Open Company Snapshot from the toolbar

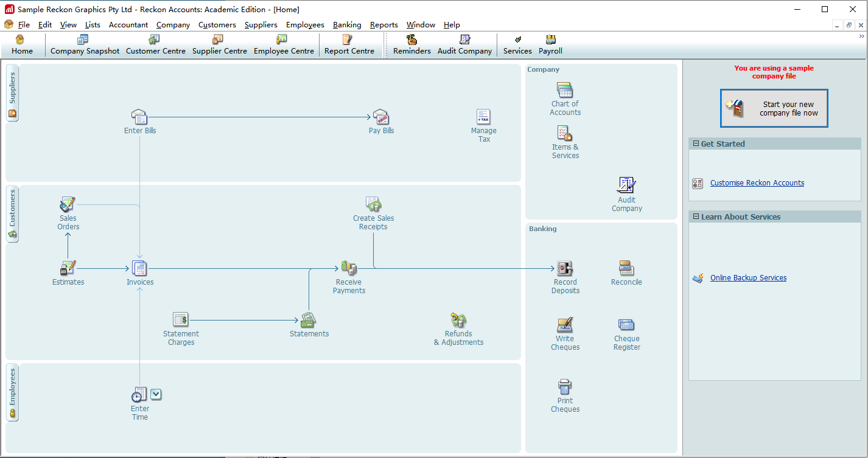click(85, 45)
